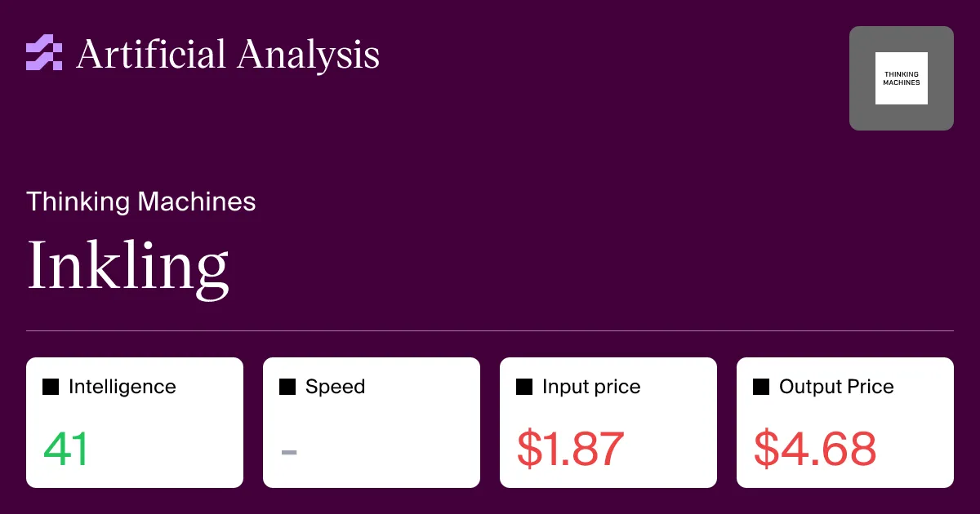Click the black square beside Output Price
This screenshot has width=980, height=514.
(761, 387)
